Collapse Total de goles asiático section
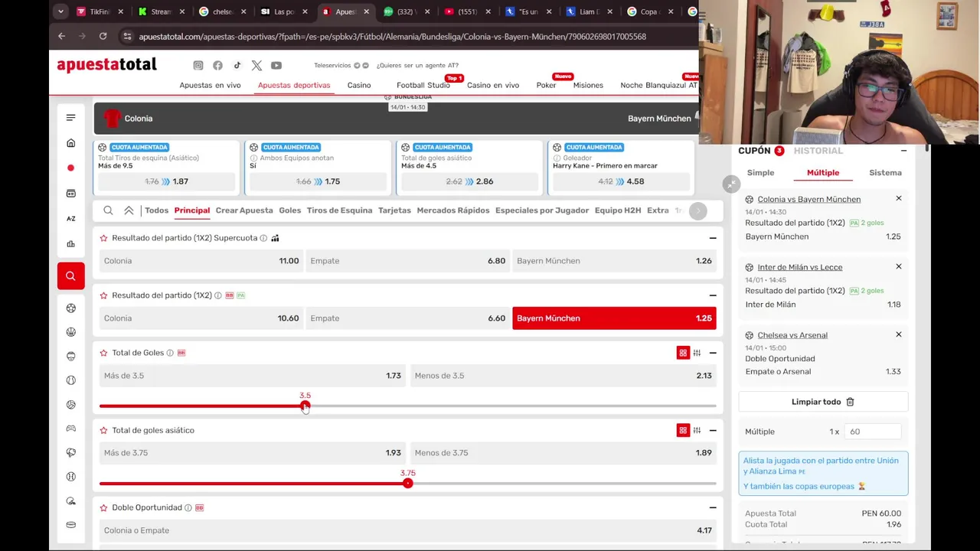The height and width of the screenshot is (551, 980). pos(713,430)
